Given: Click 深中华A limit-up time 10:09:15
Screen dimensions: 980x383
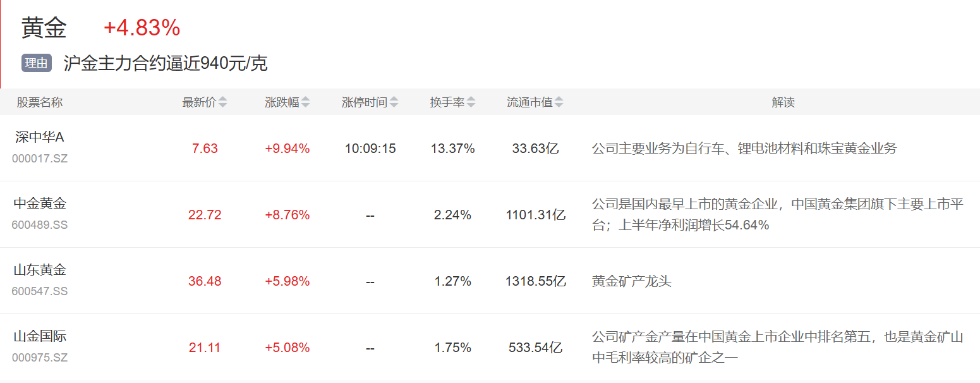Looking at the screenshot, I should pos(370,149).
